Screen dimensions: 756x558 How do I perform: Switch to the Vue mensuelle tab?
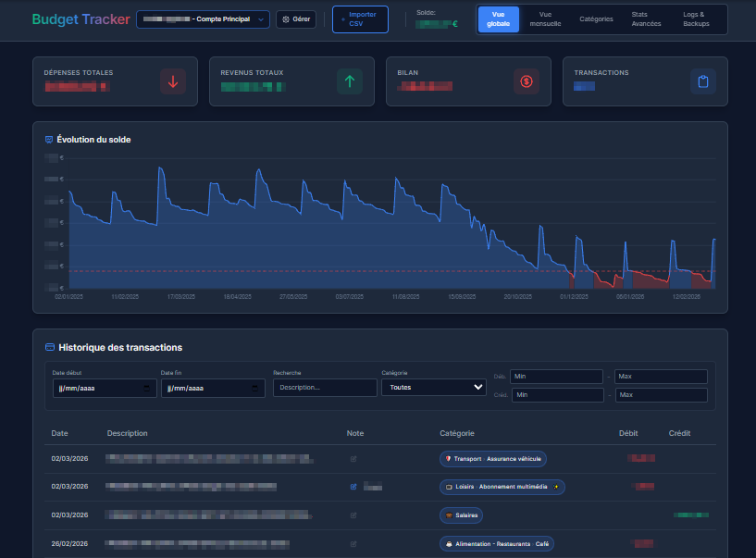(552, 19)
